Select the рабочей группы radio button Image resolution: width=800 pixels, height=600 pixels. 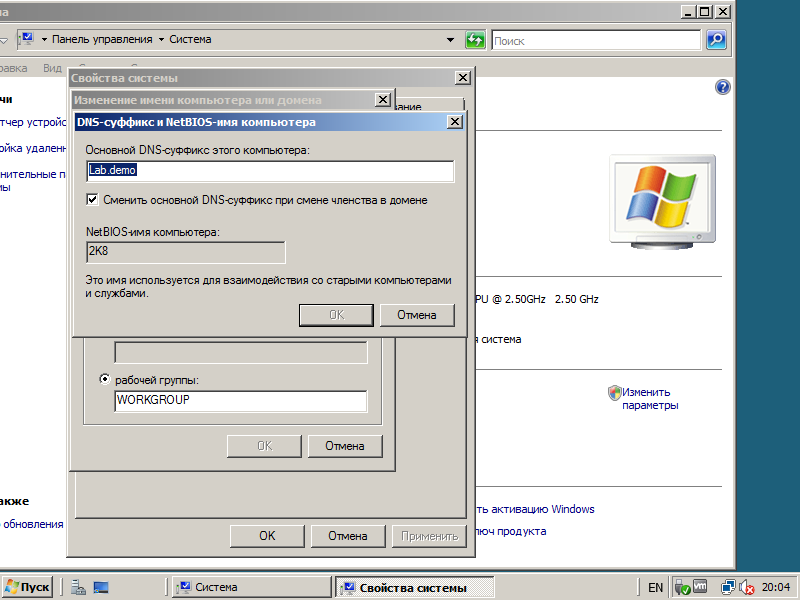(x=105, y=380)
